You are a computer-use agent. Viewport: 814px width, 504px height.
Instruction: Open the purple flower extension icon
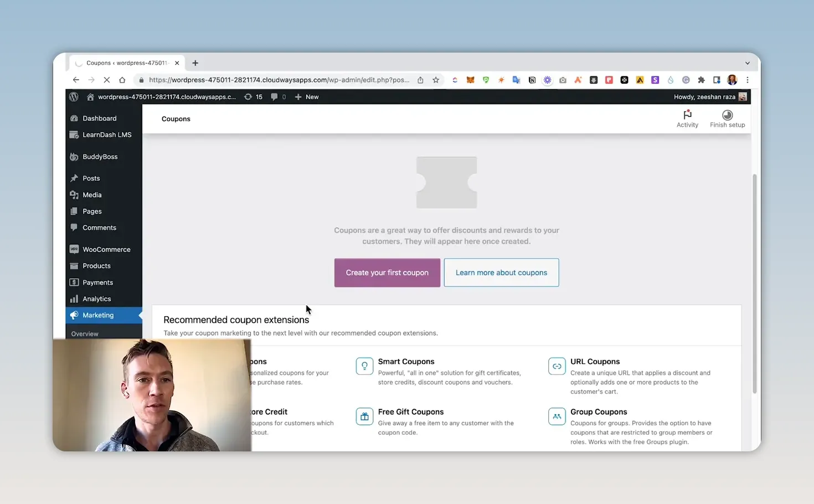point(547,80)
